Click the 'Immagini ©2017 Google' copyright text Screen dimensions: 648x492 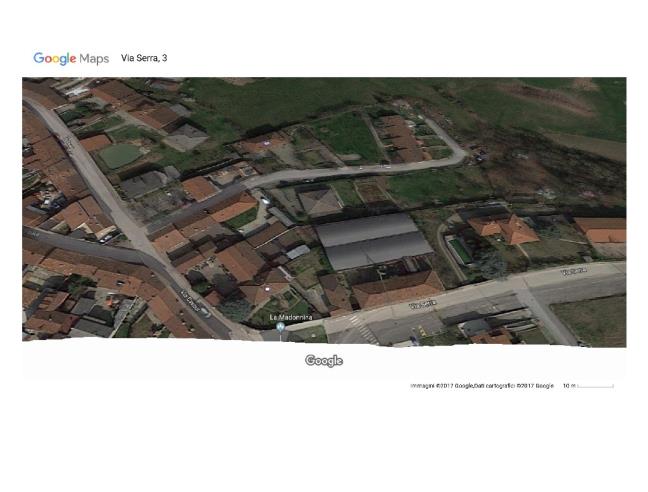tap(442, 386)
